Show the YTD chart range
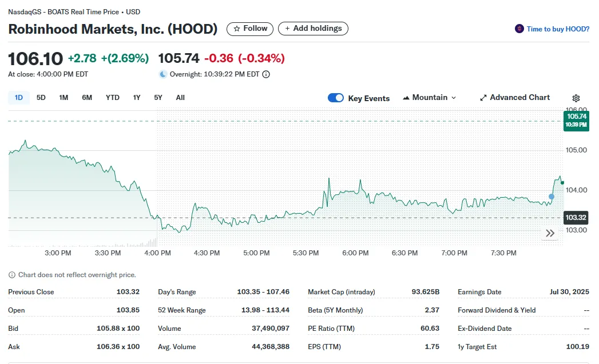This screenshot has height=364, width=599. (113, 98)
